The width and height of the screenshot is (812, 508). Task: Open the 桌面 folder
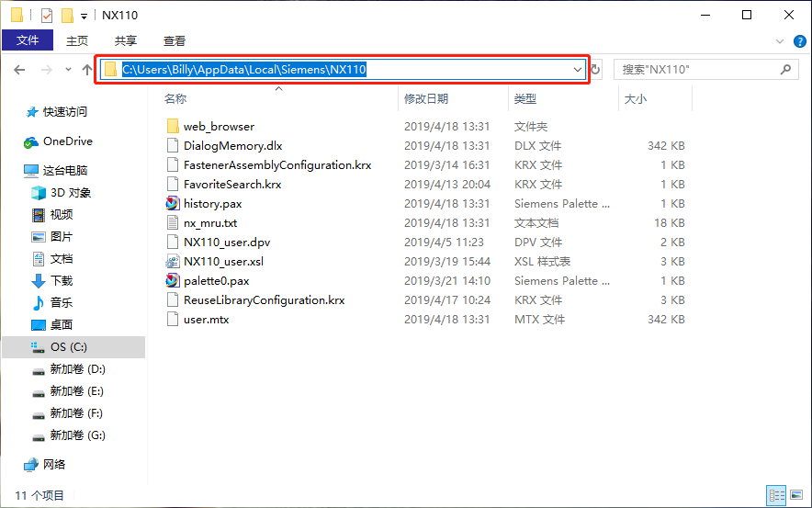pos(62,324)
